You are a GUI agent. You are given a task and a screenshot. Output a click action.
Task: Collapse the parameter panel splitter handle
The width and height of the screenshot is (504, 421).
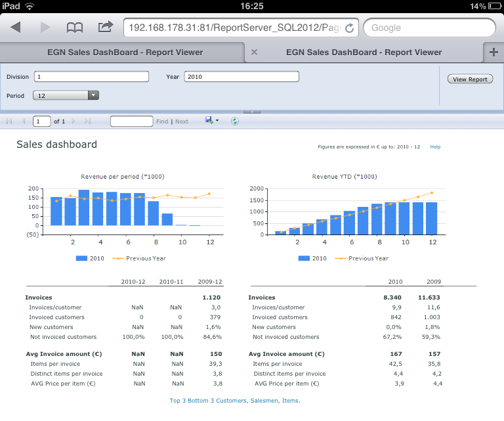click(252, 112)
